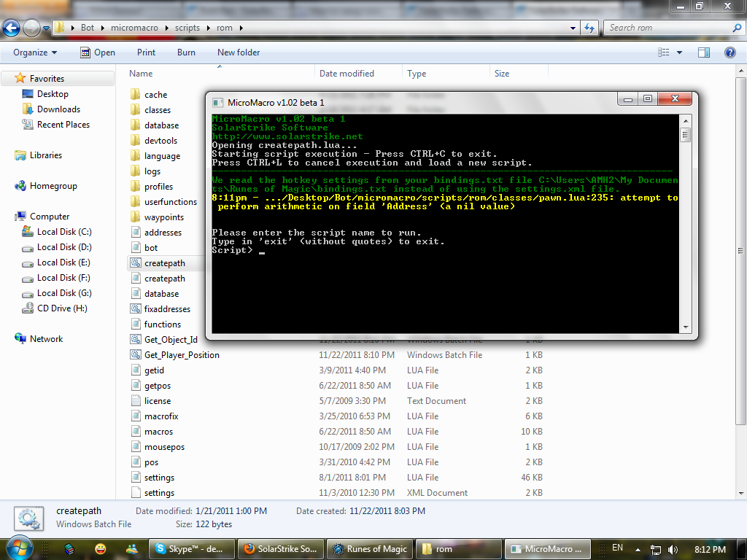Switch to SolarStrike Firefox taskbar button
747x560 pixels.
pyautogui.click(x=281, y=548)
